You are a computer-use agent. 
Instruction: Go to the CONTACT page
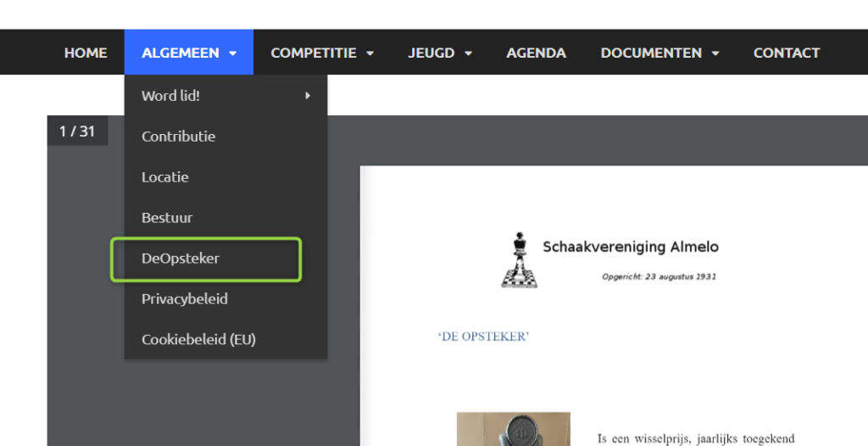pyautogui.click(x=787, y=53)
